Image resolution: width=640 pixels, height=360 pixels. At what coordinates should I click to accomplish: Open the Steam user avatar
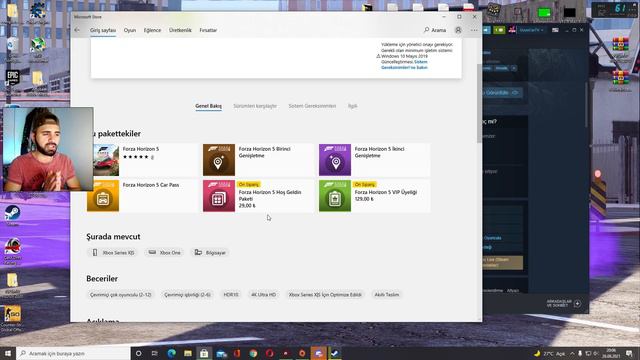(512, 30)
